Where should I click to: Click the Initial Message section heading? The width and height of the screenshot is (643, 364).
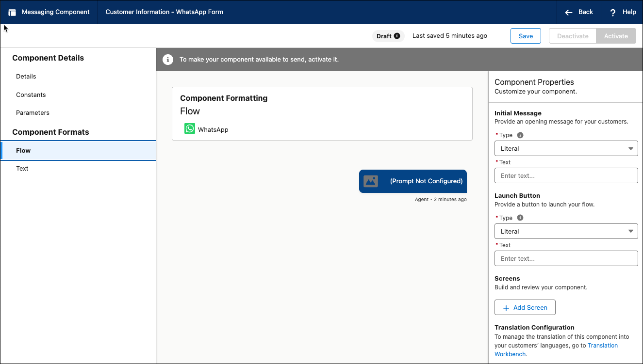pyautogui.click(x=518, y=113)
